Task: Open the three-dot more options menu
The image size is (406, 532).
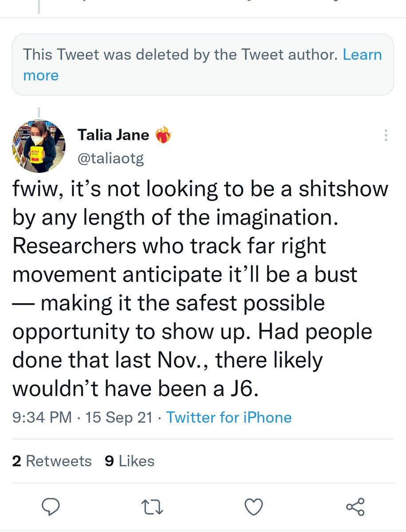Action: [386, 135]
